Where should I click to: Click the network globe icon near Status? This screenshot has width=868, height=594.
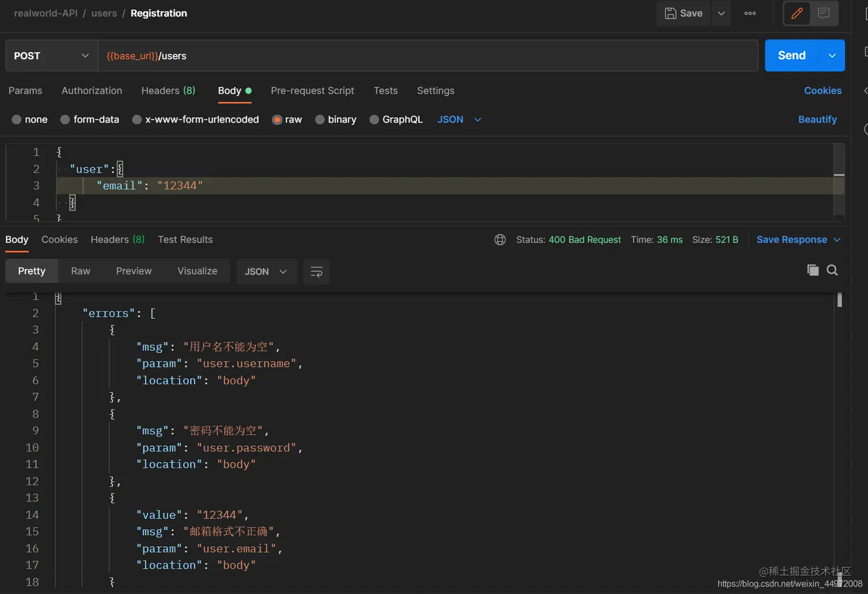[x=500, y=240]
